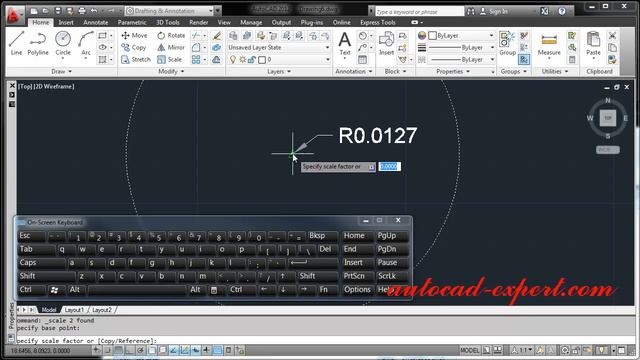Click the Group tool
The width and height of the screenshot is (640, 360).
point(507,43)
